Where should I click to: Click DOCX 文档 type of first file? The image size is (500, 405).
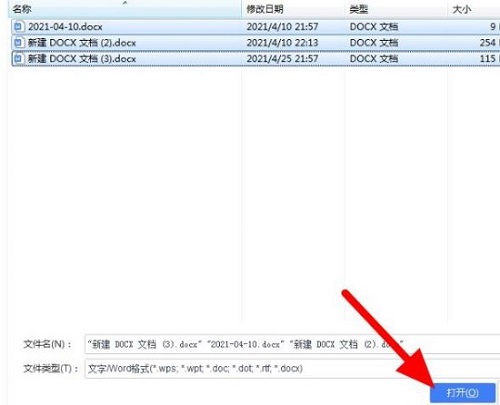[x=374, y=27]
